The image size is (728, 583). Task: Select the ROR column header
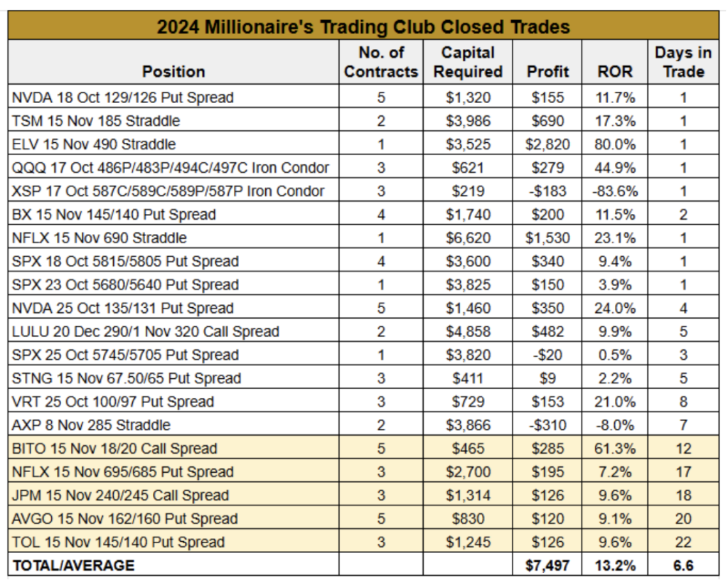tap(615, 62)
